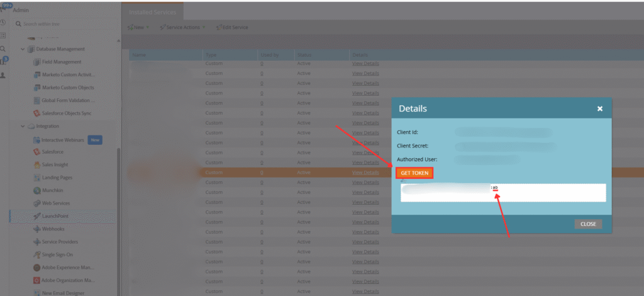Click the Single Sign-On key icon

[36, 254]
